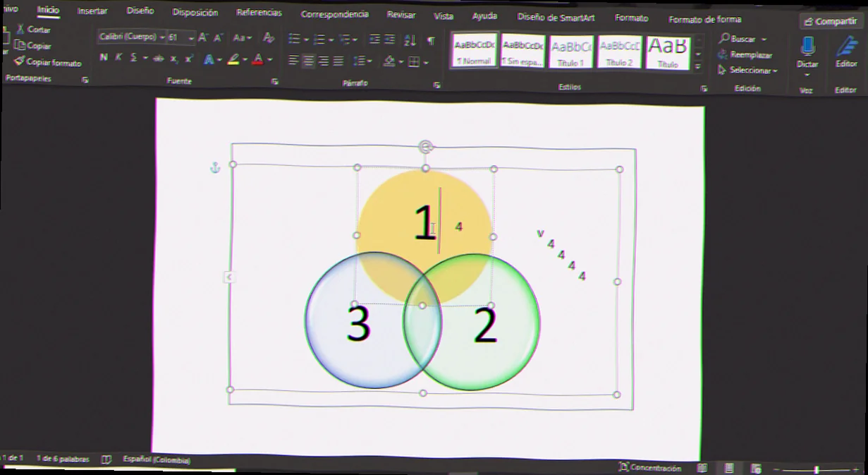Align text right
Screen dimensions: 868x475
coord(324,61)
